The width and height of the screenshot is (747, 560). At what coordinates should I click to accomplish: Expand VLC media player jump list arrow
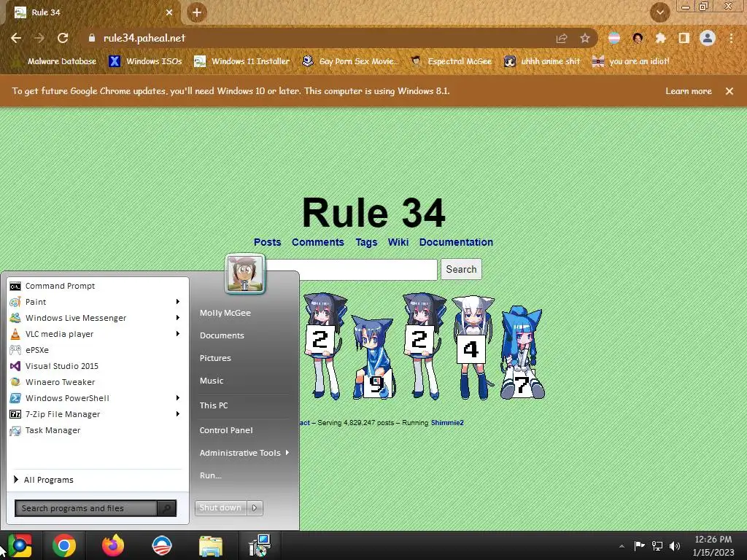pos(178,334)
